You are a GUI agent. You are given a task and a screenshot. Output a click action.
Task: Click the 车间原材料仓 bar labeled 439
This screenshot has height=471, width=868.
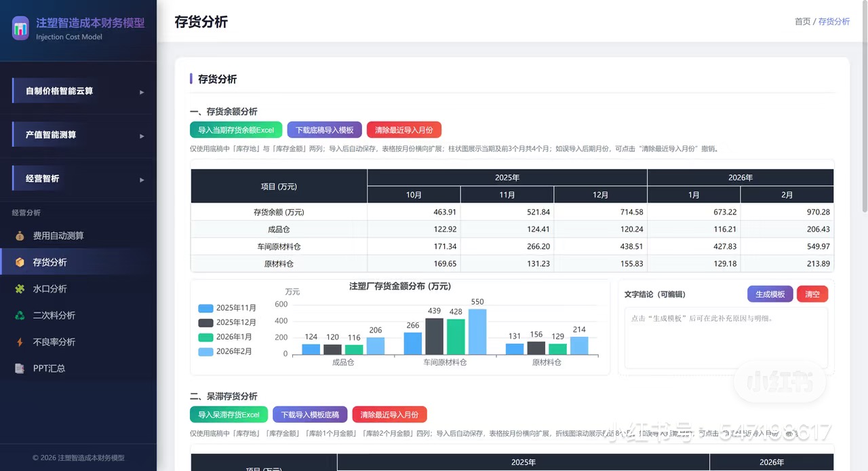434,337
